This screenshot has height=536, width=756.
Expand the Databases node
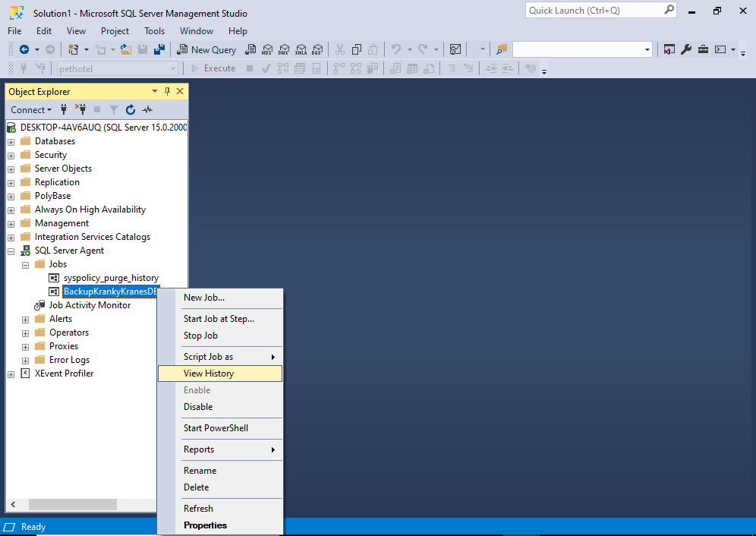(x=11, y=140)
